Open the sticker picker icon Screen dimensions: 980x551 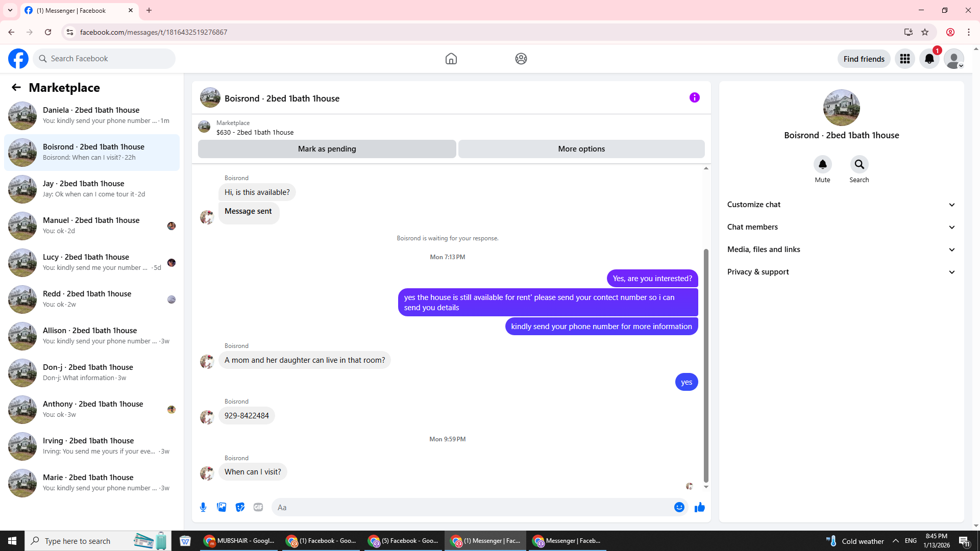[240, 507]
